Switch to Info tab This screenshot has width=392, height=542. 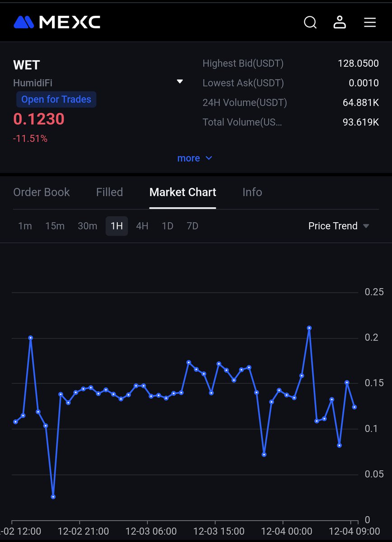point(252,192)
